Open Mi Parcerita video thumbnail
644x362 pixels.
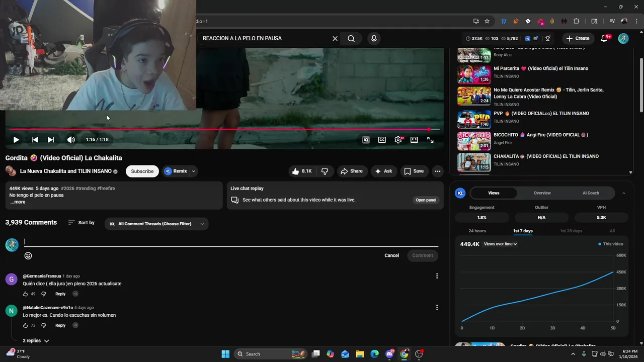pos(474,74)
